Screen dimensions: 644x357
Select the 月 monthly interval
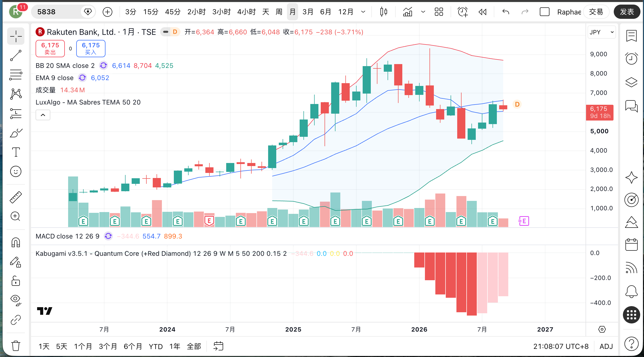[x=293, y=12]
